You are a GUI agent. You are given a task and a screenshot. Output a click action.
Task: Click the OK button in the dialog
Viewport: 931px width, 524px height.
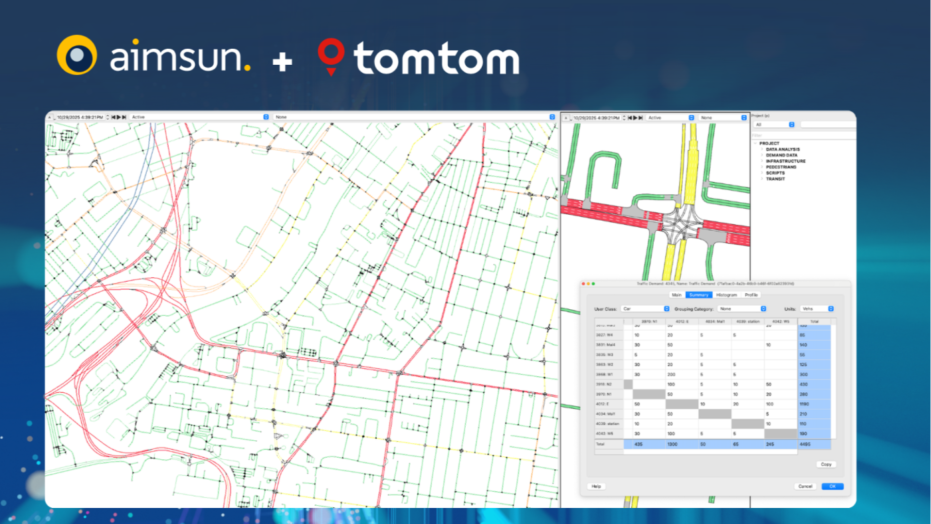coord(833,486)
